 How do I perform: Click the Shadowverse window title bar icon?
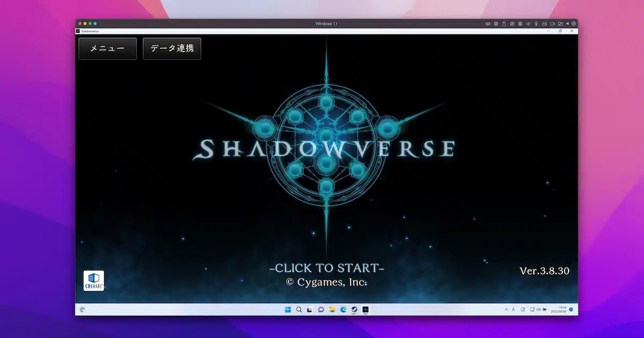click(78, 31)
